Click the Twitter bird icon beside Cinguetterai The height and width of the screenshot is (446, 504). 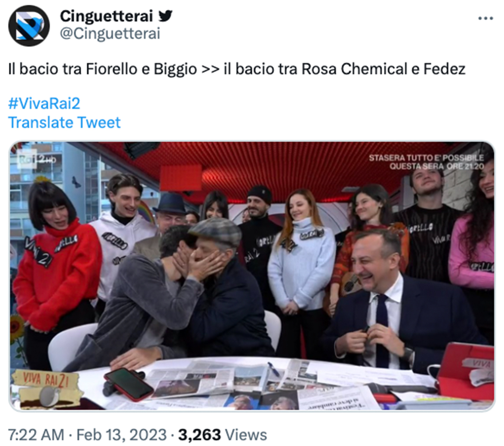[166, 15]
